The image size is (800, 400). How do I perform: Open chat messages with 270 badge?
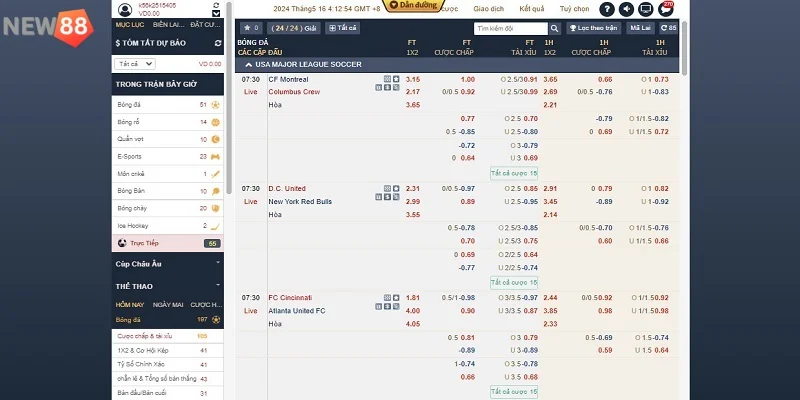pyautogui.click(x=667, y=8)
